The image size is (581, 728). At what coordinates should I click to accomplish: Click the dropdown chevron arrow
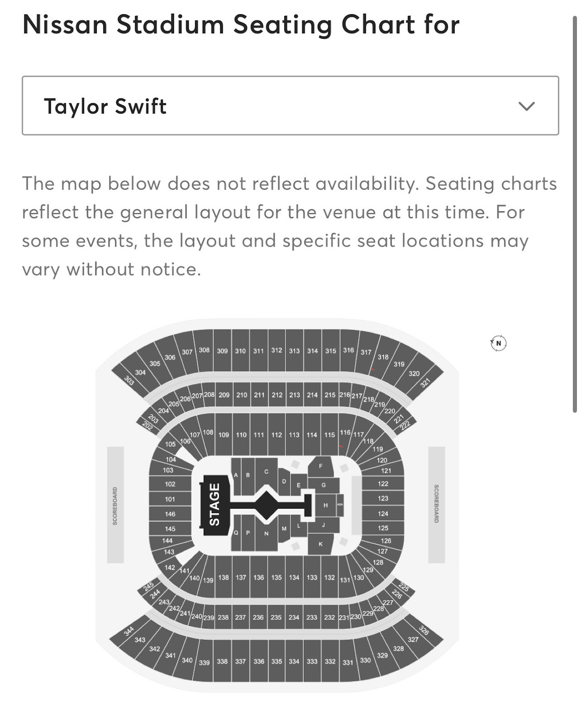click(x=526, y=106)
